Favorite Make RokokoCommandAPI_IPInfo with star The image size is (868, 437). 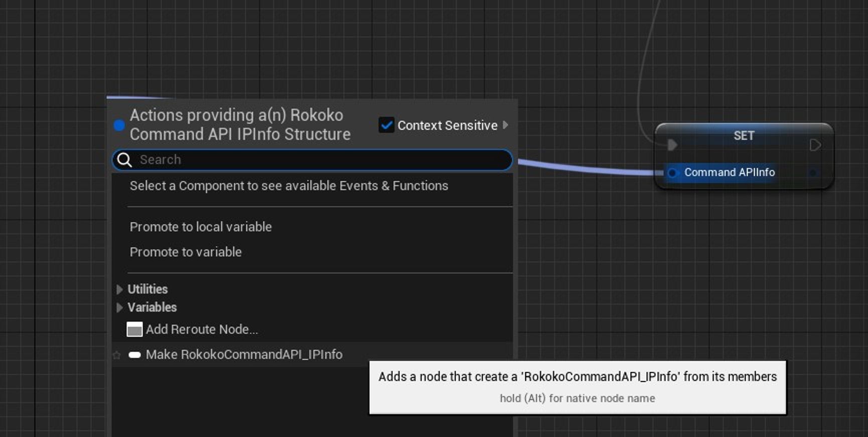117,355
